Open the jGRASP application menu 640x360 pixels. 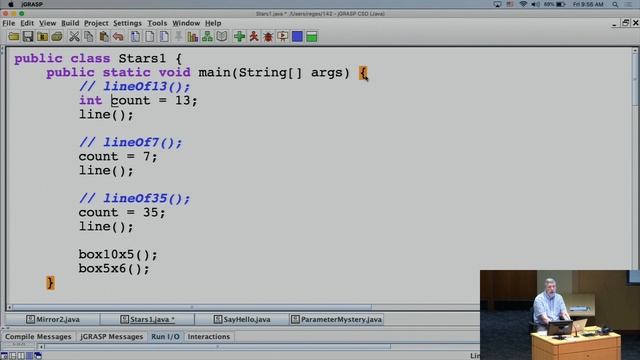click(32, 4)
